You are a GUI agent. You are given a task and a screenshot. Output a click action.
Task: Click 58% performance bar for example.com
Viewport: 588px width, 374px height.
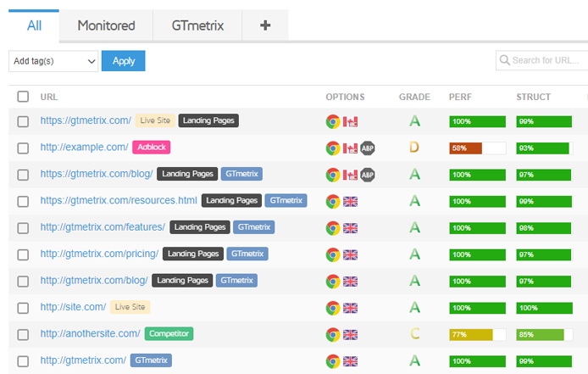pos(477,148)
